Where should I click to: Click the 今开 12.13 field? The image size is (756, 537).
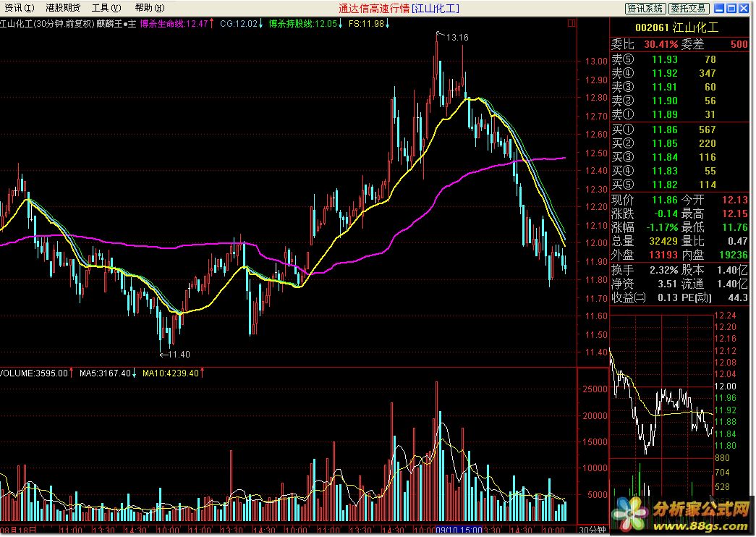[714, 200]
